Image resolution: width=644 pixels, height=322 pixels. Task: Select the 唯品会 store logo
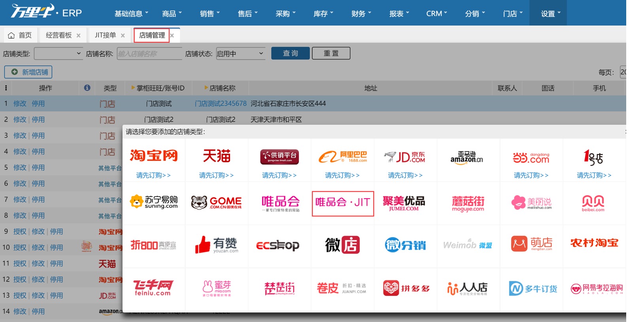[280, 203]
